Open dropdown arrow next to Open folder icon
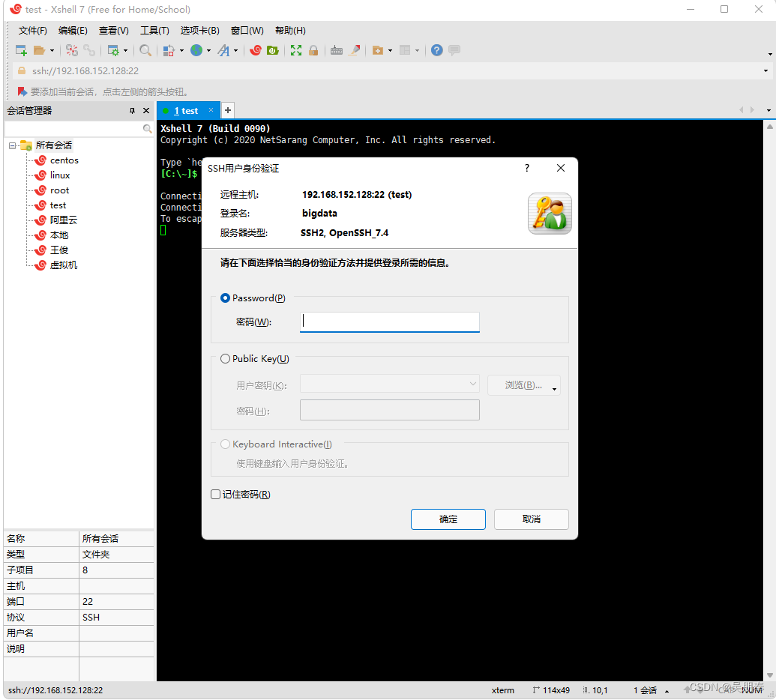This screenshot has width=776, height=700. click(52, 50)
